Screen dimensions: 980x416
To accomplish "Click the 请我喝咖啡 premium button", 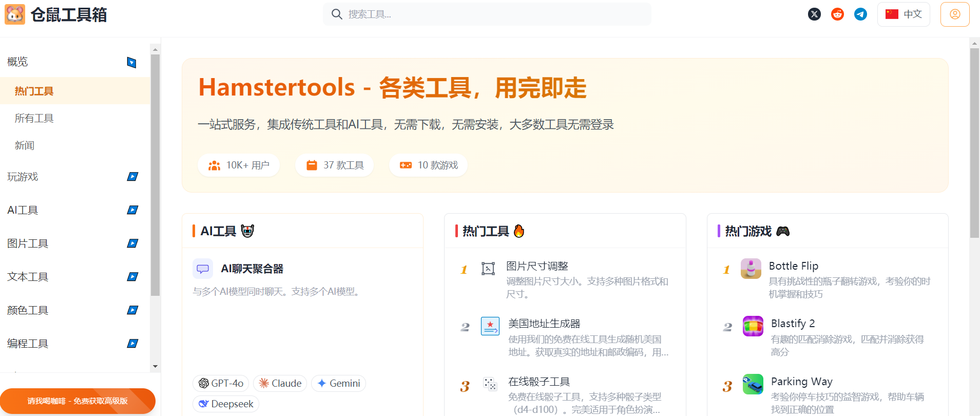I will coord(78,401).
